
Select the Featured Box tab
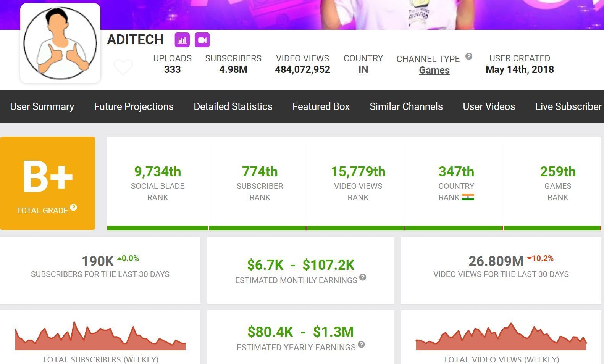click(x=321, y=106)
